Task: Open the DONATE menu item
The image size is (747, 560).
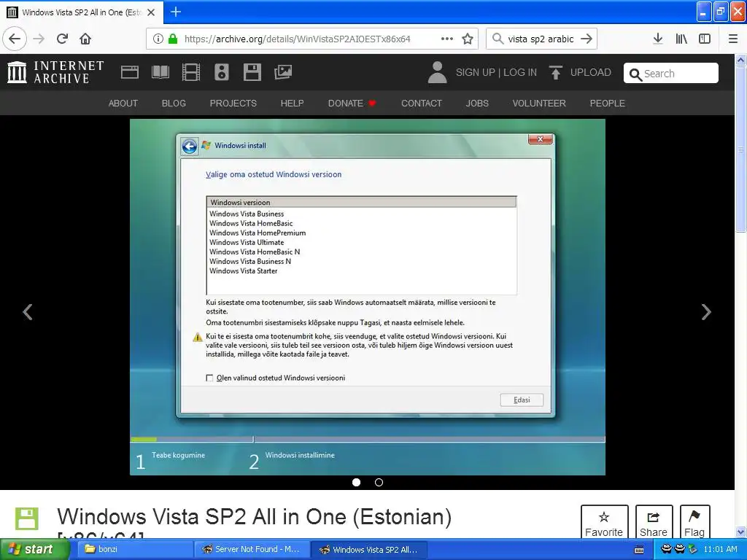Action: tap(352, 104)
